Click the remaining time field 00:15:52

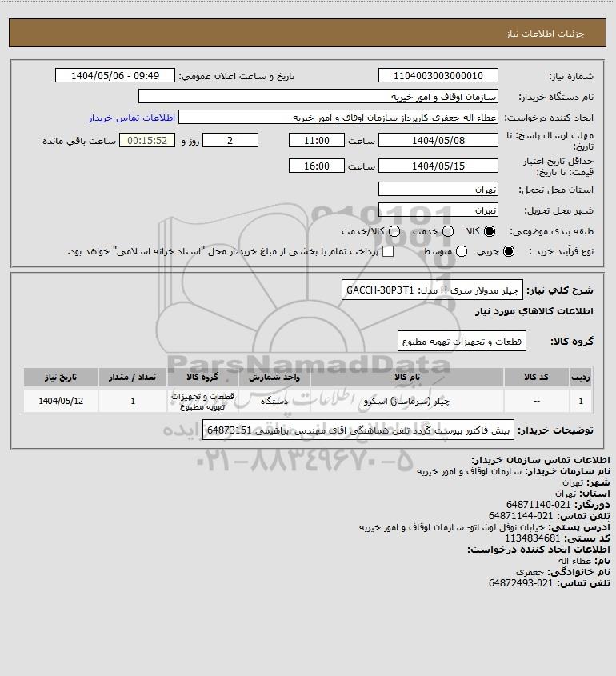147,141
